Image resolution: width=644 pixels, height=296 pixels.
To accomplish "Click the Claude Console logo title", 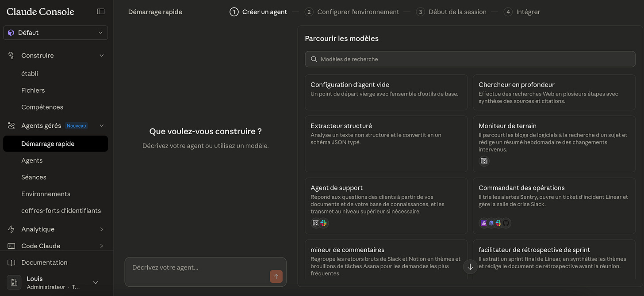I will (x=40, y=11).
